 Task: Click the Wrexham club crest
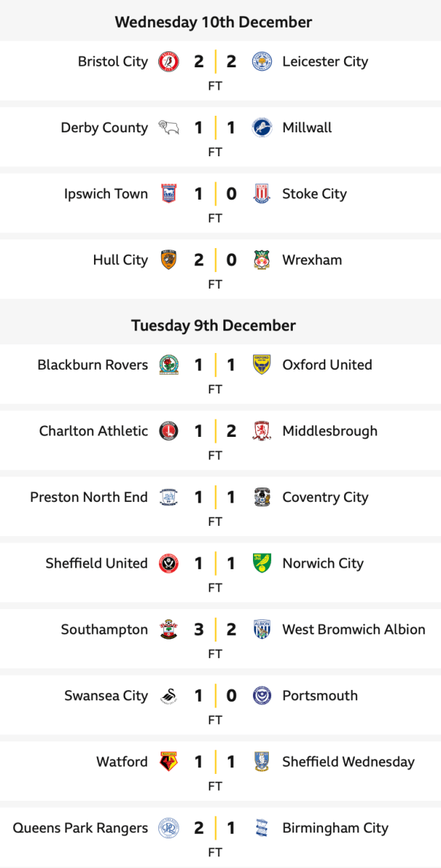[261, 260]
